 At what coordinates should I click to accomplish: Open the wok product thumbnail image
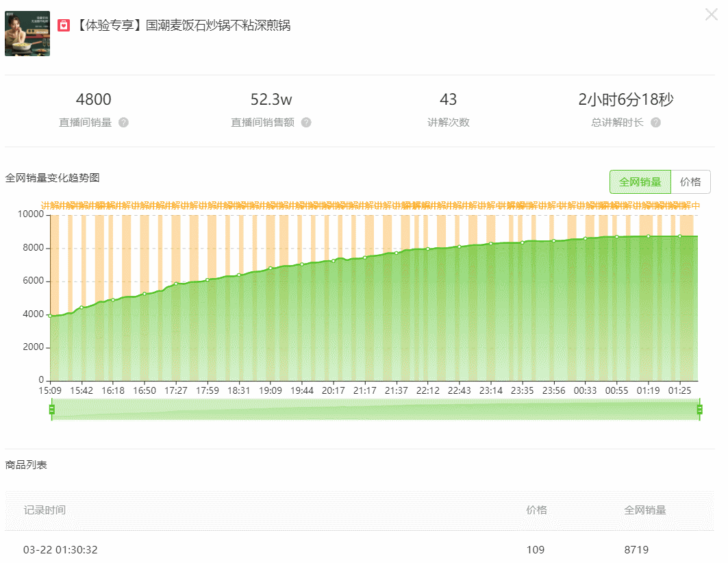(27, 34)
